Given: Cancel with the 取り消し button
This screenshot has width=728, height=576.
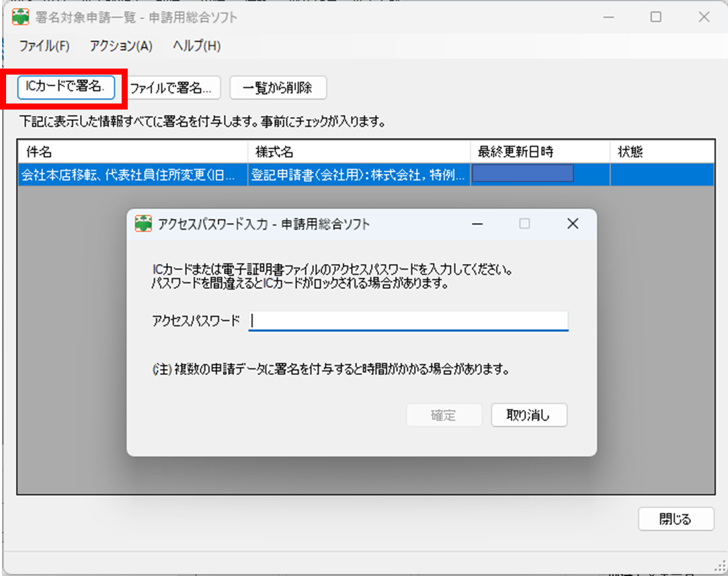Looking at the screenshot, I should point(528,415).
